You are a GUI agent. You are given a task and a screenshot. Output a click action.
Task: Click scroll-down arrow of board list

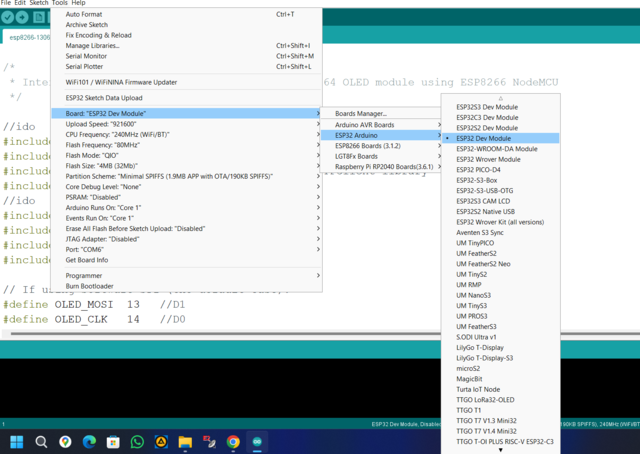coord(500,450)
